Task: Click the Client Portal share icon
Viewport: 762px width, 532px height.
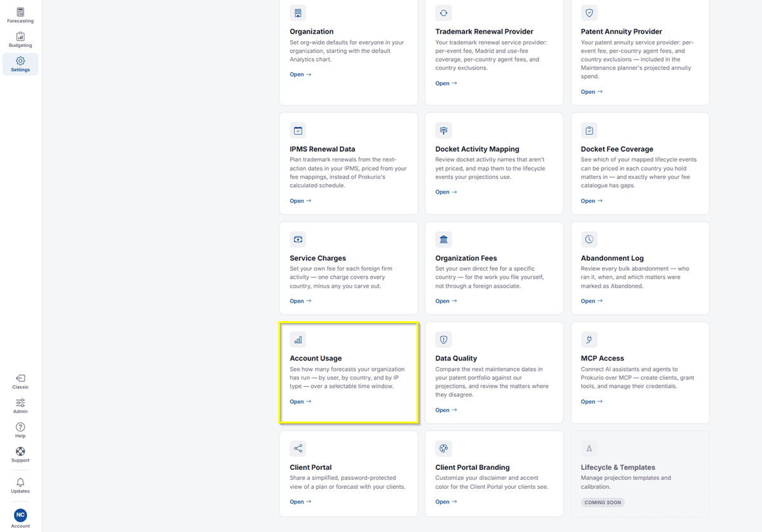Action: coord(298,449)
